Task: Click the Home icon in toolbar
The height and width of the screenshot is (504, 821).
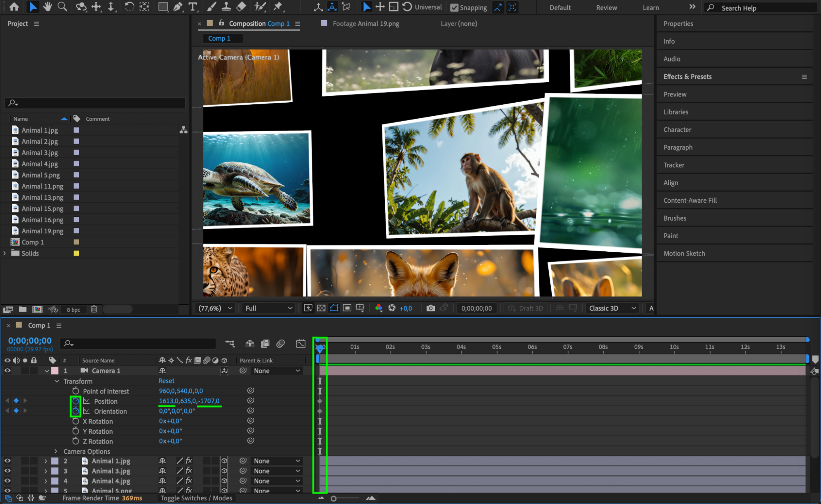Action: [x=14, y=7]
